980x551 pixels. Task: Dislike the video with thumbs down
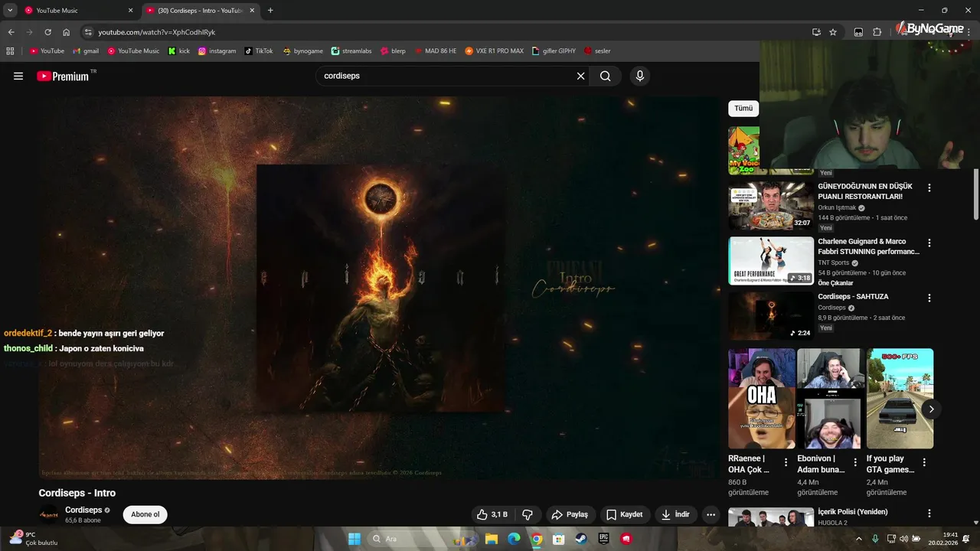coord(528,514)
